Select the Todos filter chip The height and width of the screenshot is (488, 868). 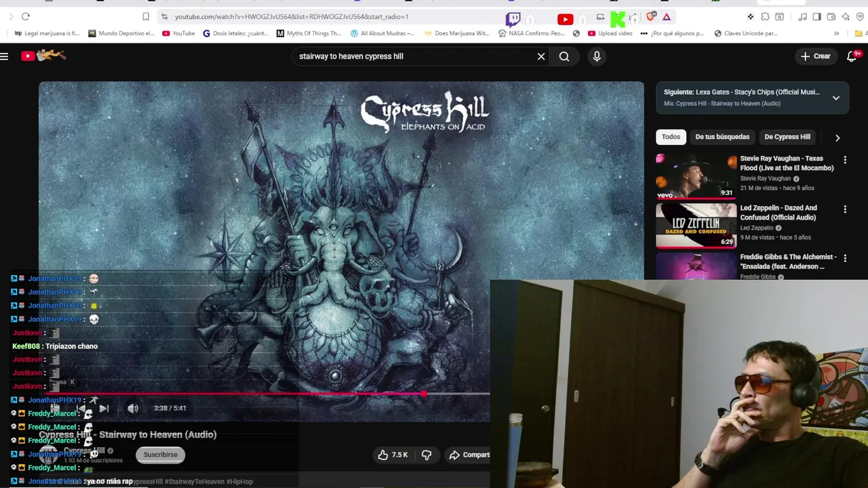coord(671,137)
